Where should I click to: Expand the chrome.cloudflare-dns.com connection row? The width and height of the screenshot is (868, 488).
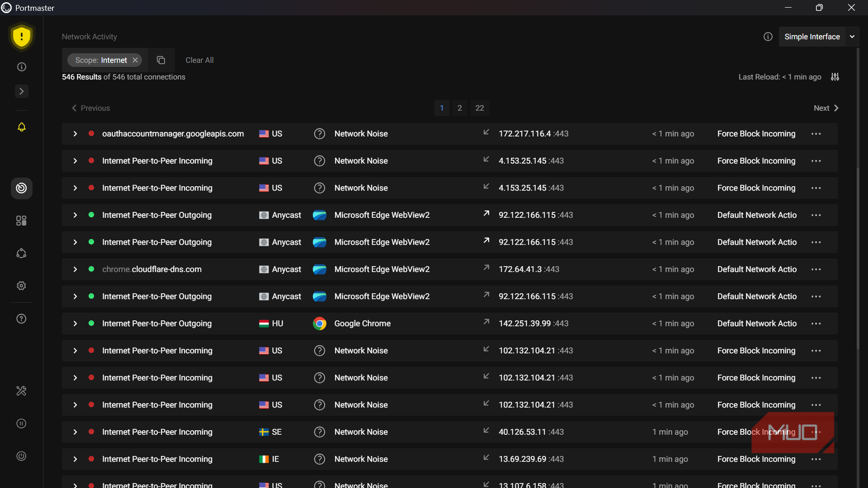point(75,269)
